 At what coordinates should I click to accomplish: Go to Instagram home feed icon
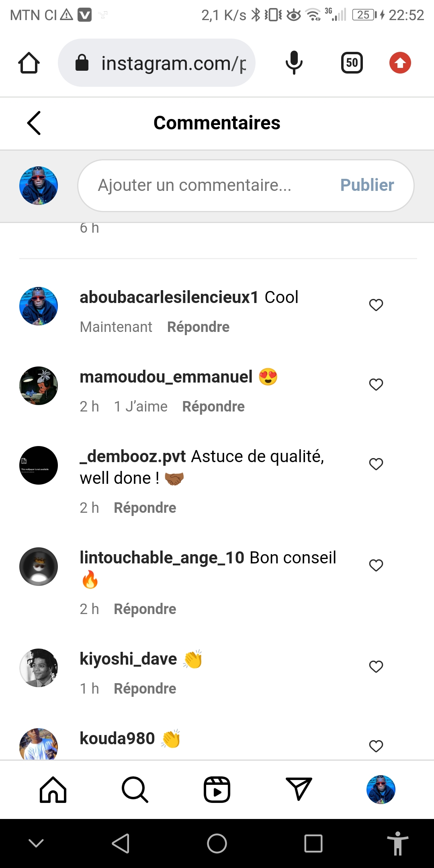click(53, 790)
